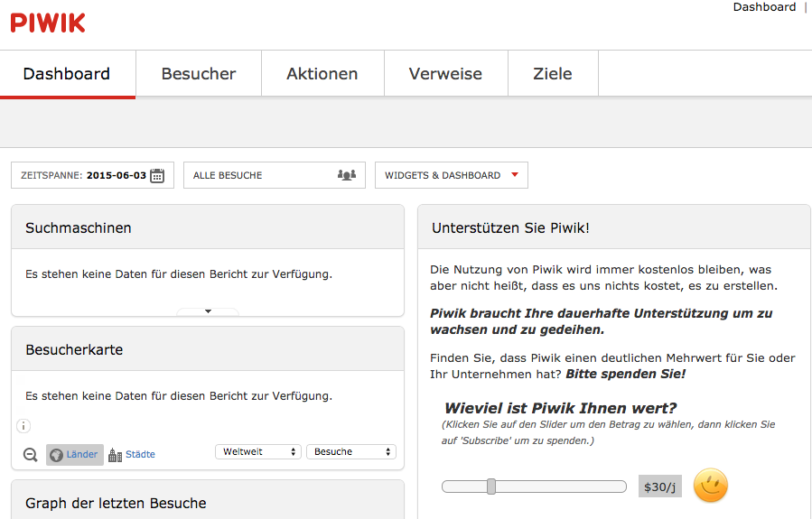Viewport: 812px width, 519px height.
Task: Click the Besucherkarte widget header
Action: (x=208, y=348)
